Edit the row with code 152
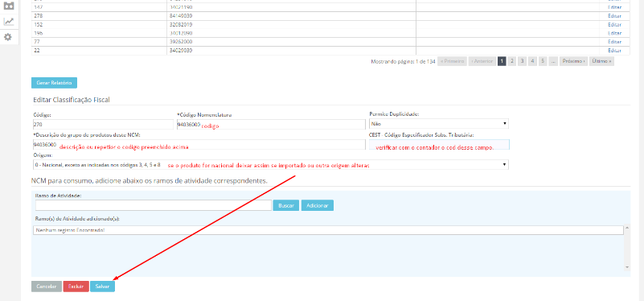The width and height of the screenshot is (644, 301). (x=614, y=24)
